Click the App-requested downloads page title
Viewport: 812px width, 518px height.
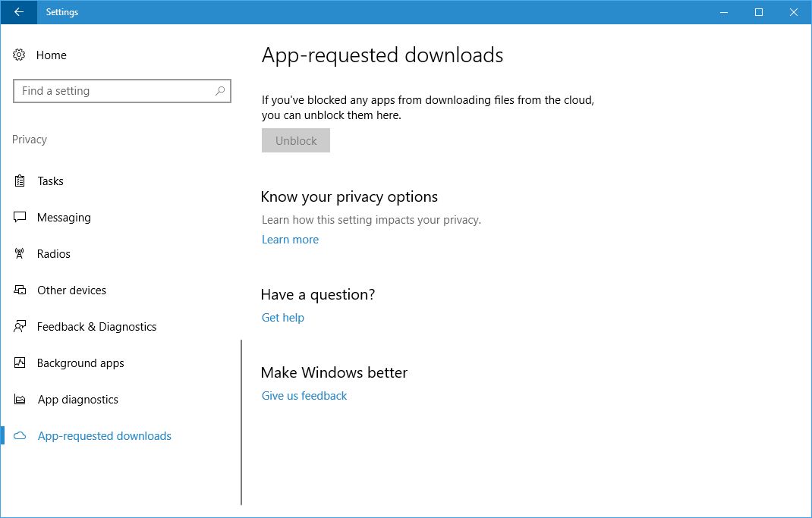[382, 55]
